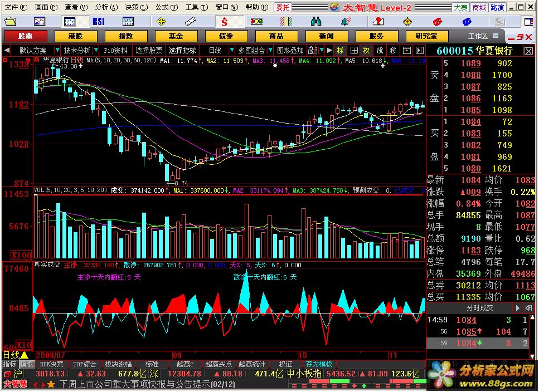Screen dimensions: 539x392
Task: Select the candlestick chart toolbar icon
Action: tap(70, 22)
